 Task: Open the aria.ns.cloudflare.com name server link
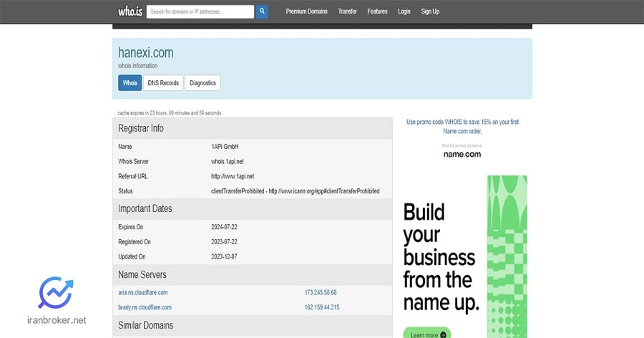click(143, 292)
